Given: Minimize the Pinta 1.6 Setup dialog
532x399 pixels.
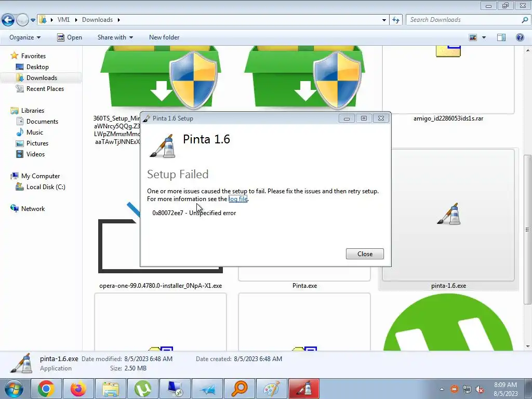Looking at the screenshot, I should 347,118.
